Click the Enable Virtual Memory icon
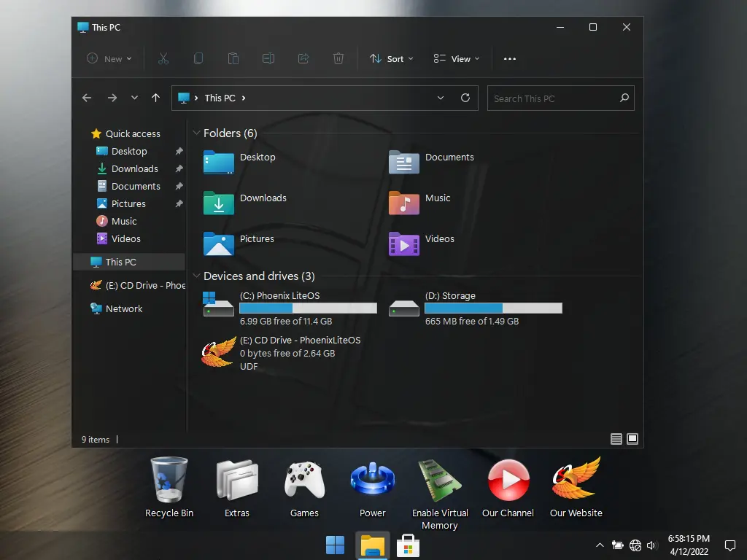 tap(440, 494)
